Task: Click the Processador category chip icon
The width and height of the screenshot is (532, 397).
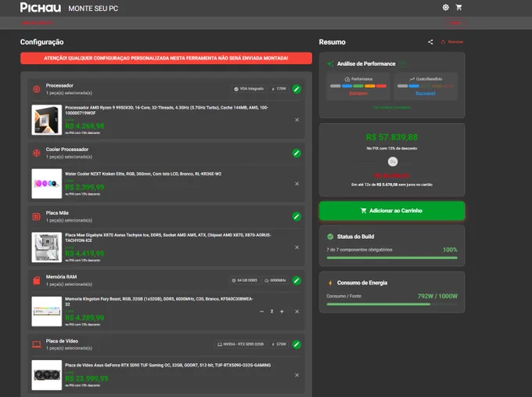Action: (36, 89)
